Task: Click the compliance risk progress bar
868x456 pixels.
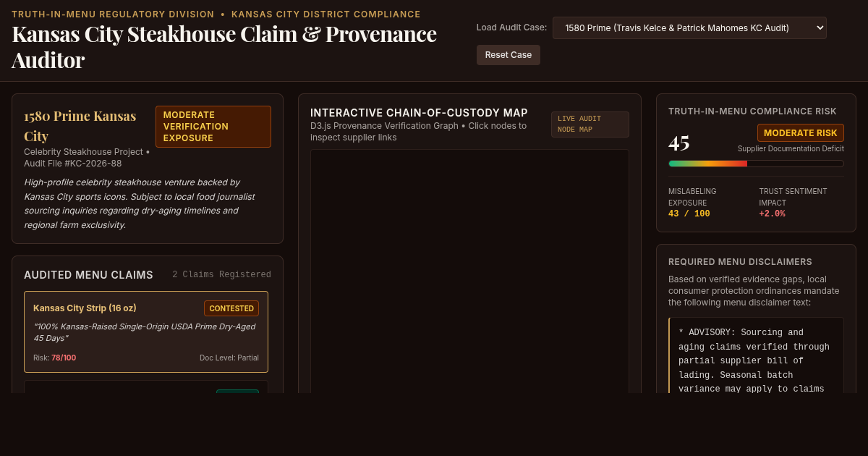Action: 756,164
